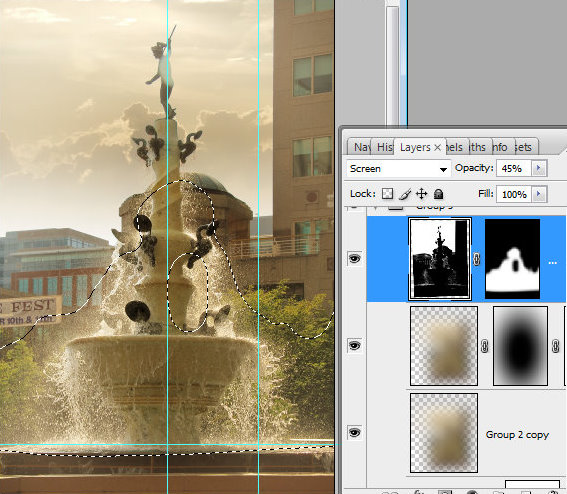
Task: Open the Fill slider arrow
Action: (x=538, y=194)
